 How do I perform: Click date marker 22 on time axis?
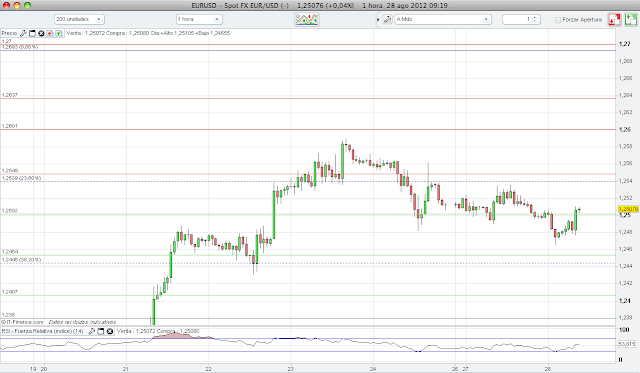point(209,369)
